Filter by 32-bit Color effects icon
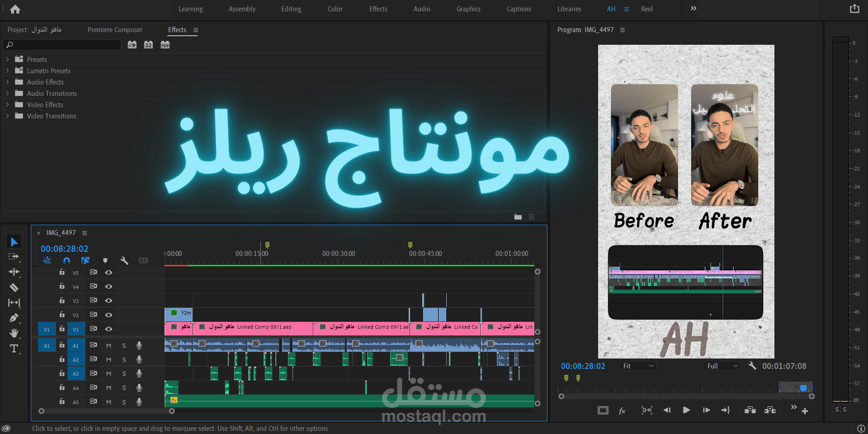Viewport: 868px width, 434px height. pos(148,45)
